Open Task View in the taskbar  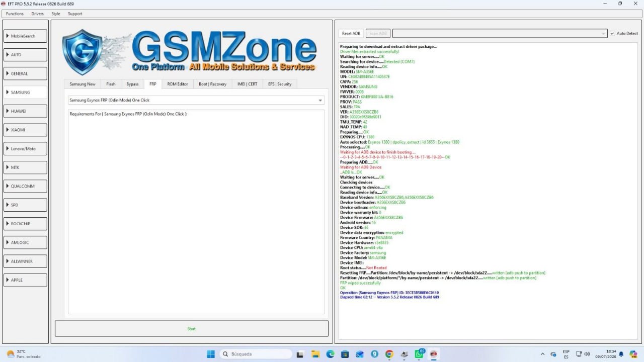[x=300, y=354]
